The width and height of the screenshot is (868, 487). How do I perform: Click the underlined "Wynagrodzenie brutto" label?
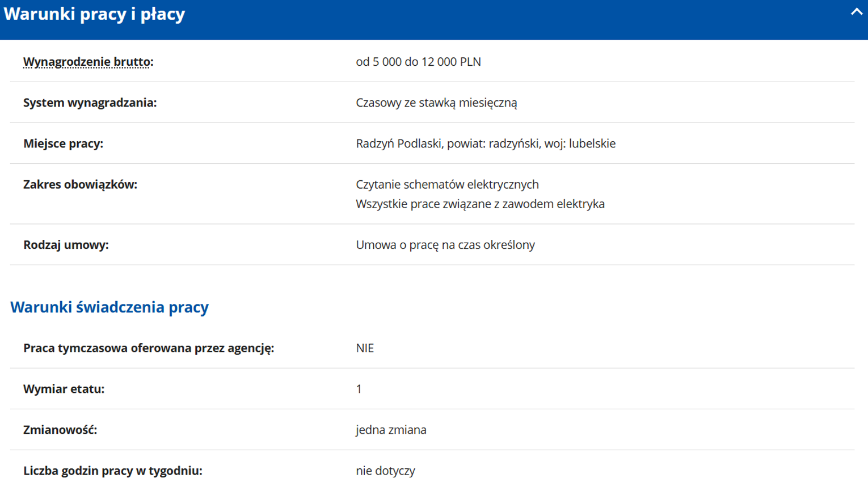pos(88,62)
